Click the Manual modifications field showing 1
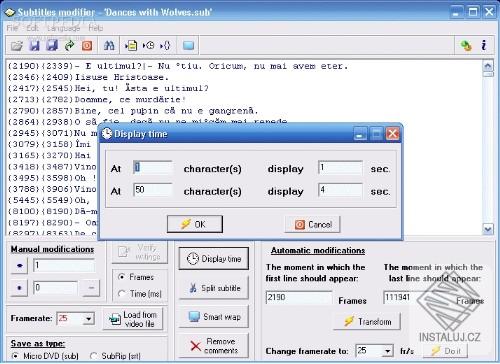The width and height of the screenshot is (500, 364). [x=63, y=266]
